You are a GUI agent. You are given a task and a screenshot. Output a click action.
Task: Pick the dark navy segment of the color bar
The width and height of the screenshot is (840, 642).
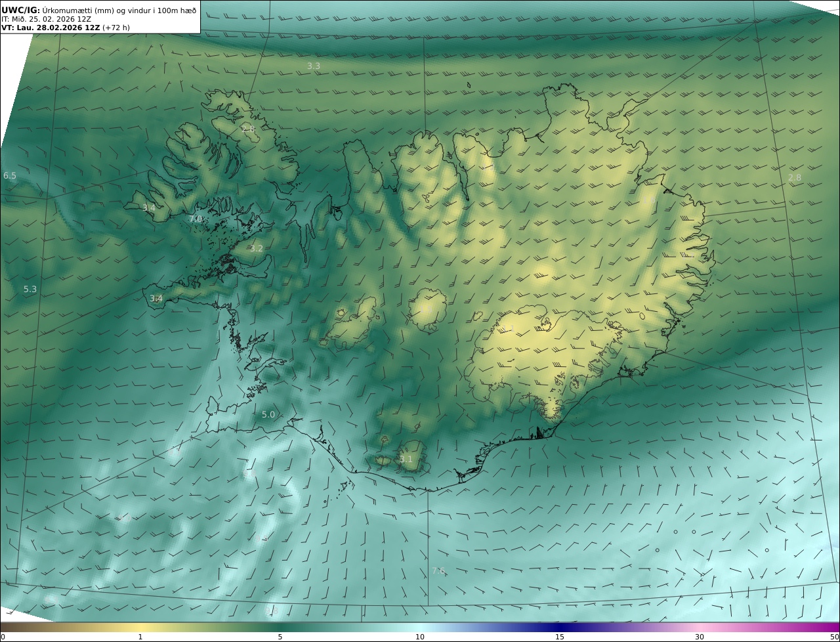point(560,627)
